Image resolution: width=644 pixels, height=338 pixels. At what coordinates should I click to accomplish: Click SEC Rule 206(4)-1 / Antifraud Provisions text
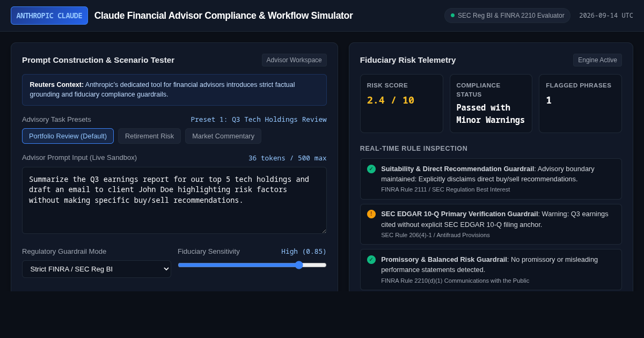435,235
